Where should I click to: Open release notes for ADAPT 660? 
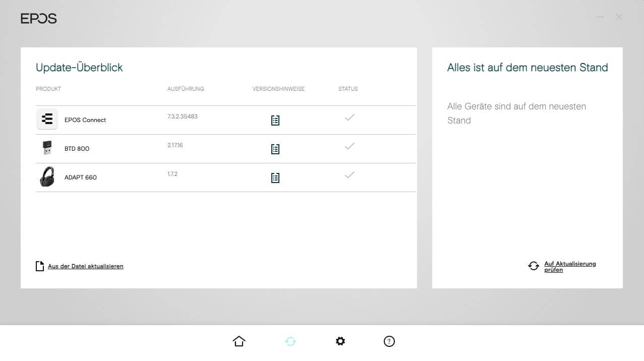(x=275, y=177)
